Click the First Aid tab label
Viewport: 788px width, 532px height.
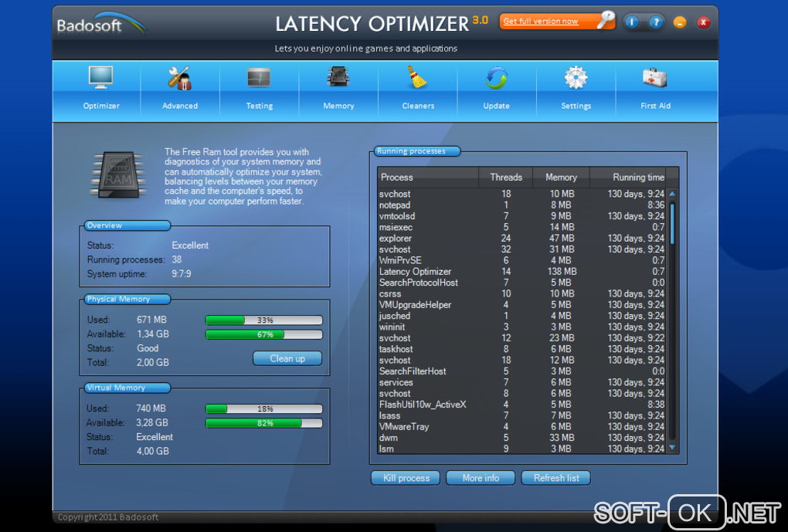click(x=655, y=106)
